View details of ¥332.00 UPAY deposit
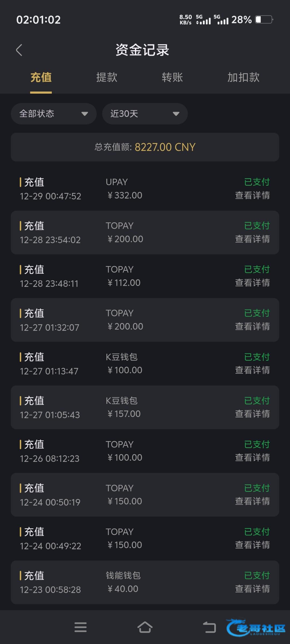This screenshot has height=644, width=290. (x=252, y=195)
